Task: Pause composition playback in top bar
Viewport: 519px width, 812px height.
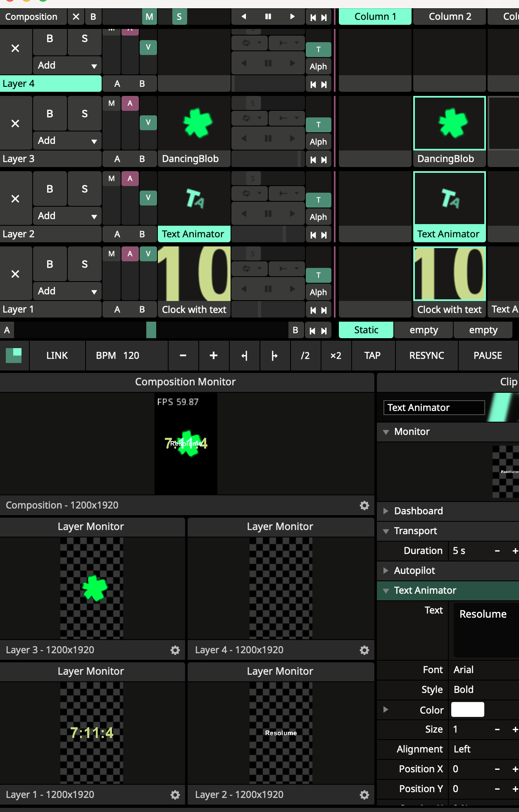Action: 268,17
